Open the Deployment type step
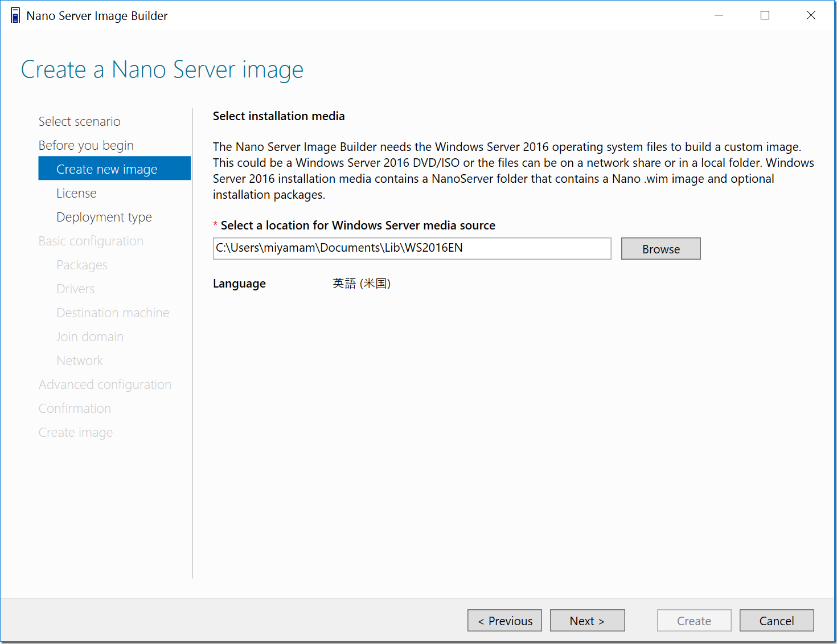The height and width of the screenshot is (644, 837). [x=104, y=217]
